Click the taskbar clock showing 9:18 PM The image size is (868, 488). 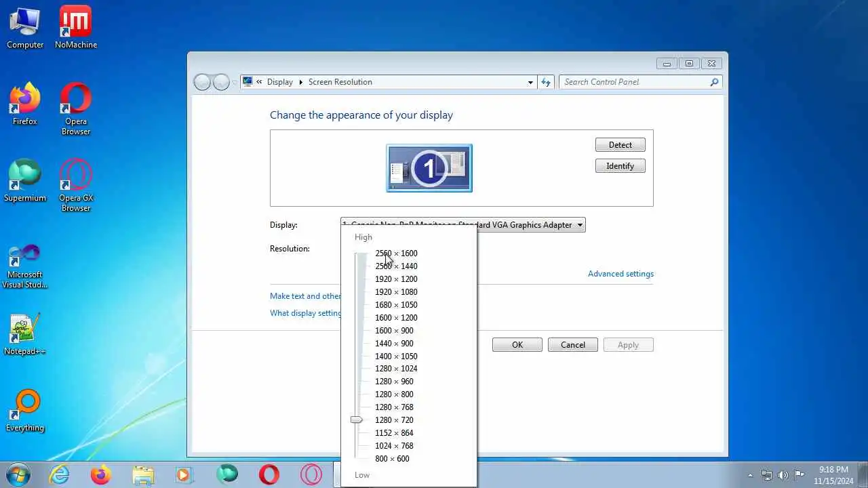pos(833,474)
